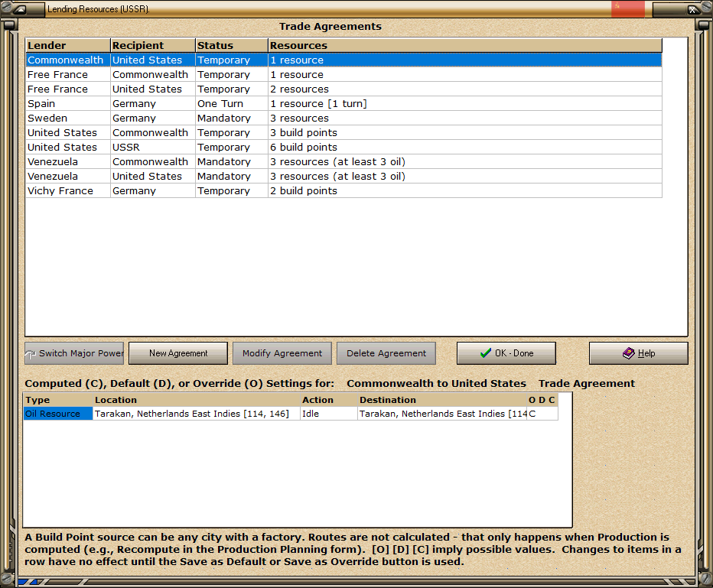This screenshot has width=713, height=588.
Task: Select the Venezuela to United States agreement
Action: tap(343, 177)
